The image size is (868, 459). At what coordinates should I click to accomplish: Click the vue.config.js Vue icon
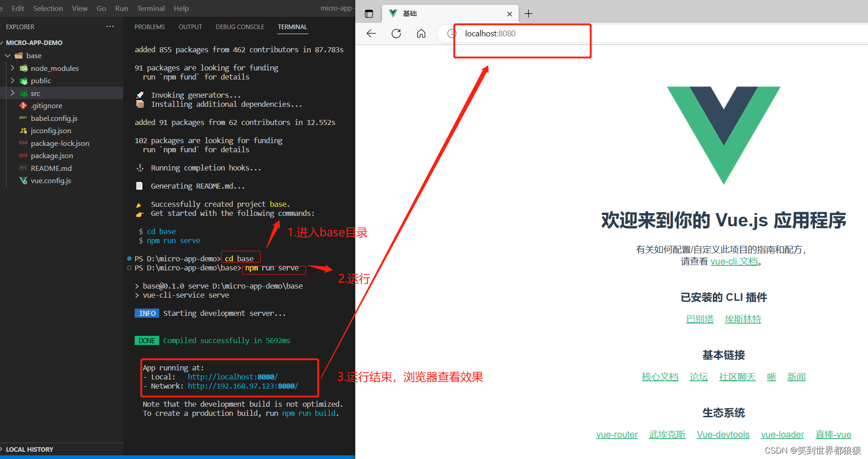click(23, 181)
